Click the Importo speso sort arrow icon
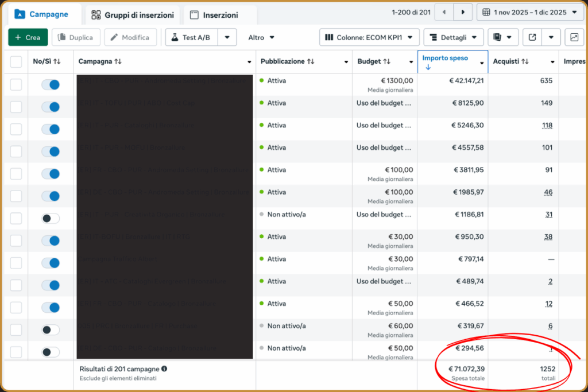Image resolution: width=588 pixels, height=392 pixels. (428, 68)
